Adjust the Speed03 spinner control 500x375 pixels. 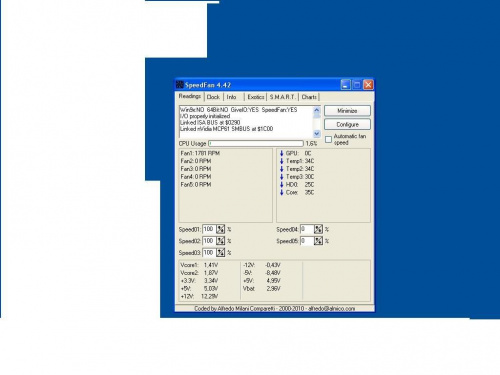pos(221,252)
